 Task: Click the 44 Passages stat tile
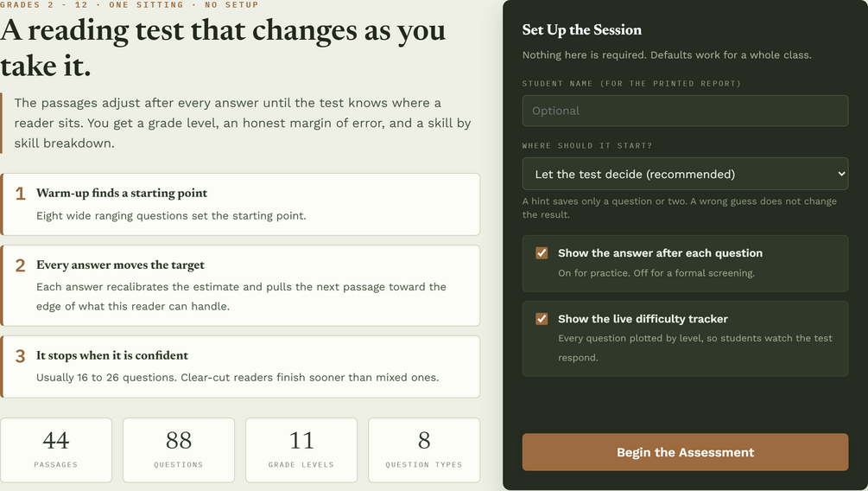click(x=56, y=450)
